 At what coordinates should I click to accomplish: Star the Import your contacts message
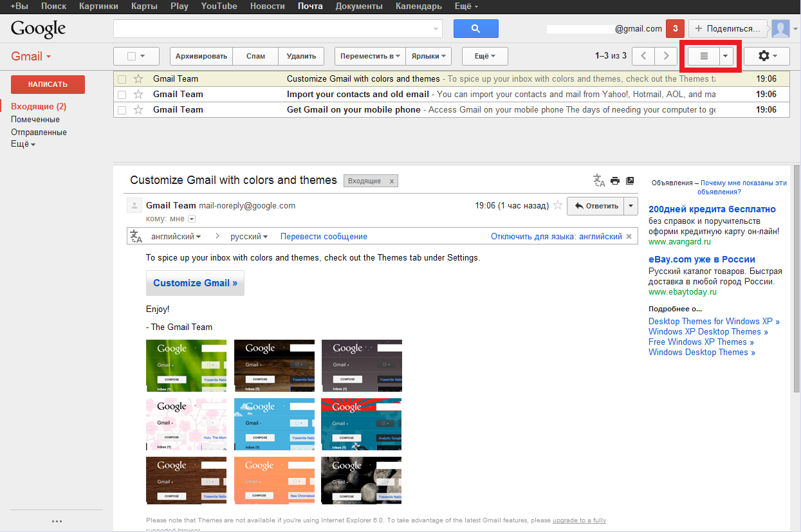[x=138, y=94]
